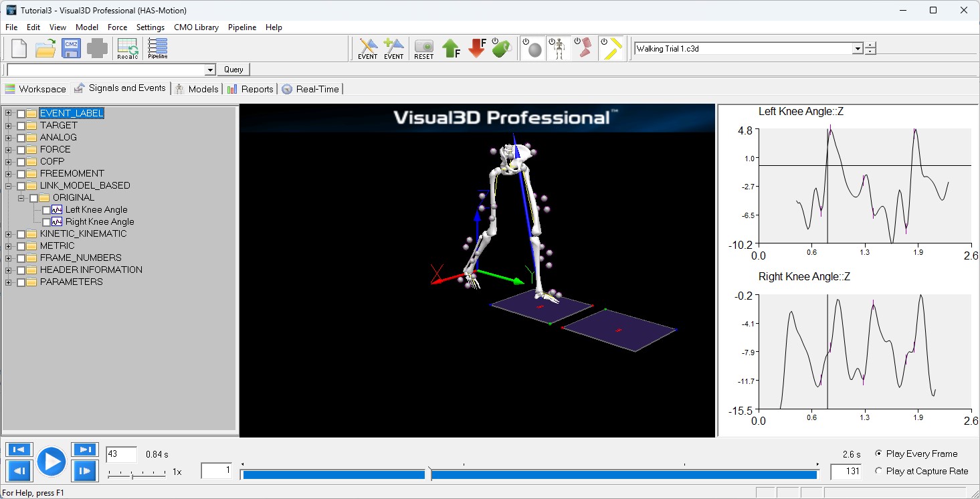Step back one frame
Viewport: 980px width, 499px height.
(19, 472)
